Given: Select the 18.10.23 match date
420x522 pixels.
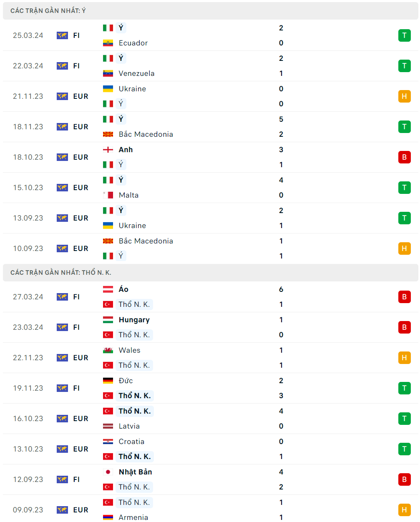Looking at the screenshot, I should (x=28, y=157).
